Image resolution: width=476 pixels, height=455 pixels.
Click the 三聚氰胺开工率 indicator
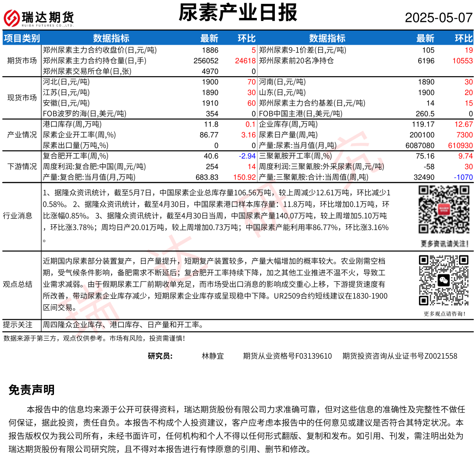(x=295, y=156)
